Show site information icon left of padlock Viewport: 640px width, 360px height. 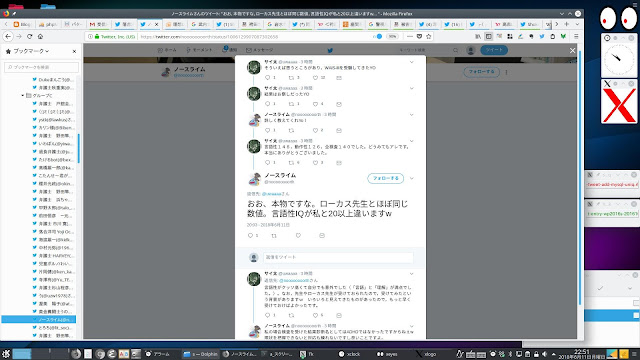pos(91,36)
